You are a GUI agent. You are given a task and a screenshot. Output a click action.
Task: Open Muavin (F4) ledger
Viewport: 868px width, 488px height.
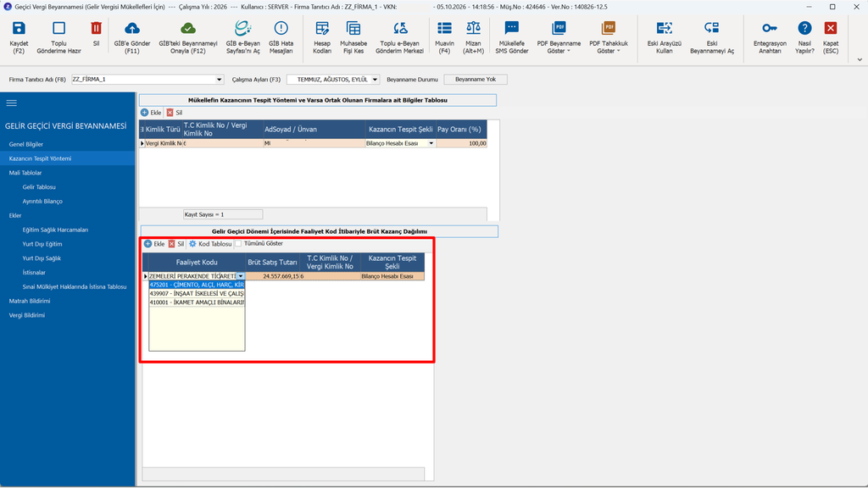click(x=444, y=37)
